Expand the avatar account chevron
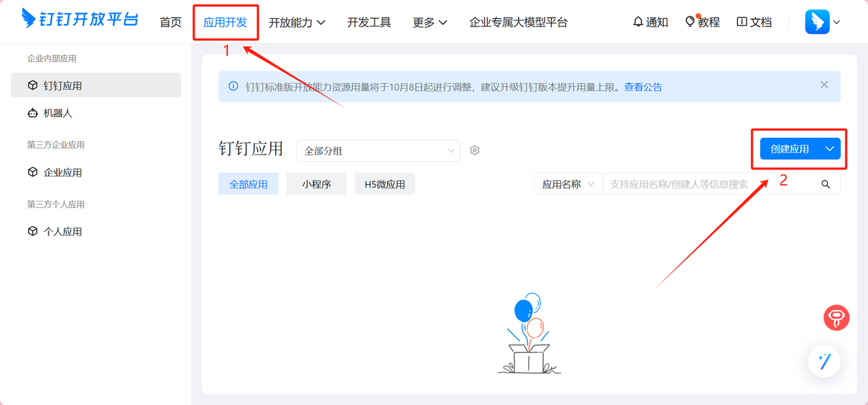The image size is (868, 405). (836, 22)
